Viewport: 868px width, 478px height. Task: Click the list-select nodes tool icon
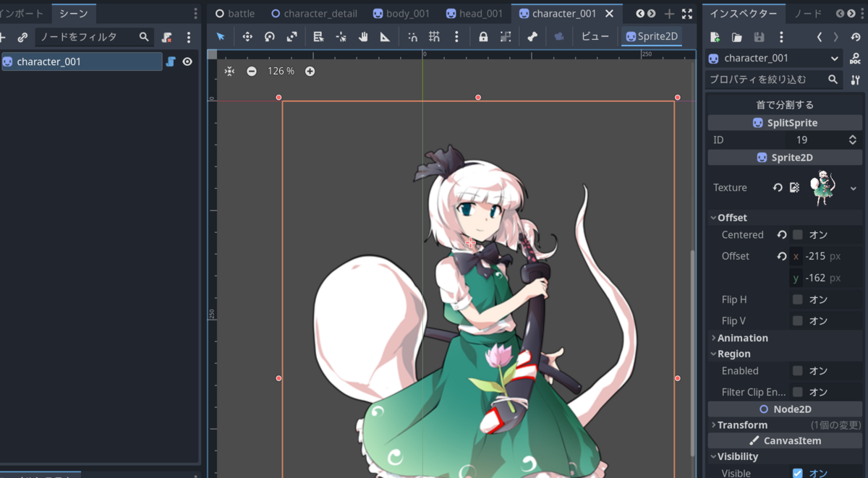point(318,36)
